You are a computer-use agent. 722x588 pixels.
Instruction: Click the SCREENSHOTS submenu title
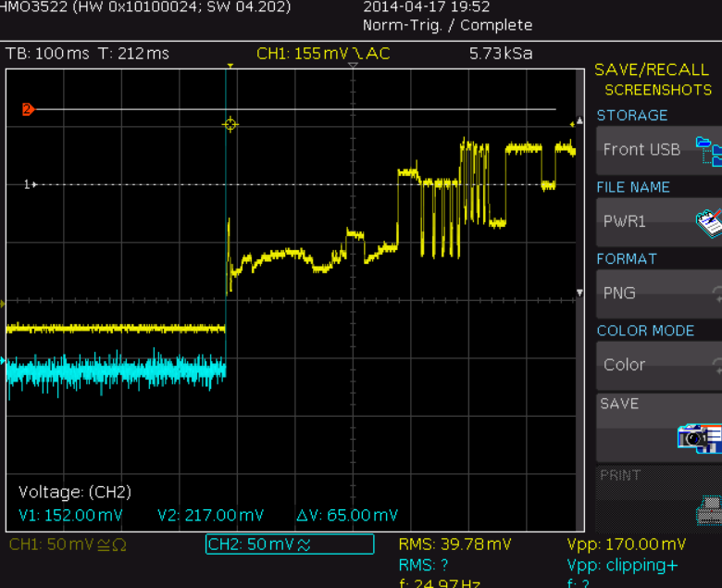pyautogui.click(x=658, y=90)
